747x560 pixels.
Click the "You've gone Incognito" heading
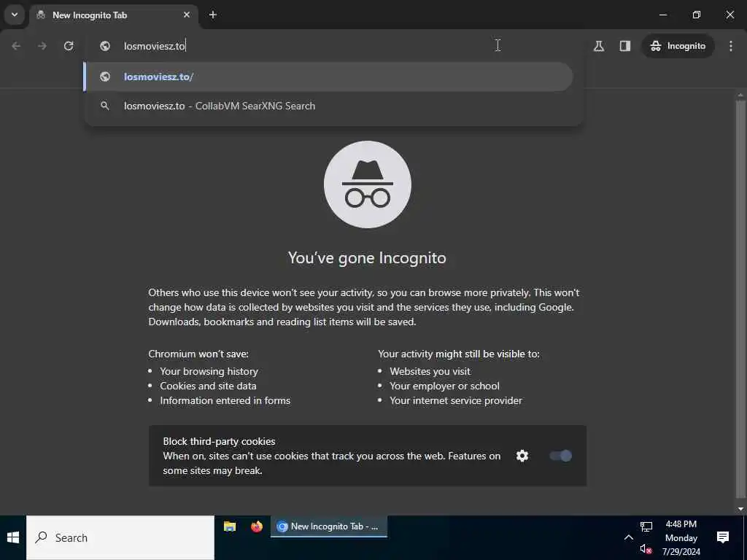[367, 257]
